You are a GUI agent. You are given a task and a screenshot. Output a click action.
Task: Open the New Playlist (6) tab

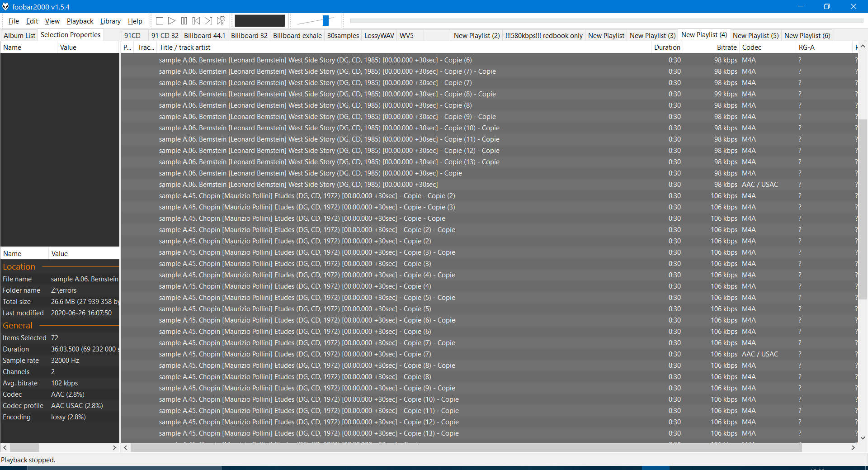(x=807, y=36)
